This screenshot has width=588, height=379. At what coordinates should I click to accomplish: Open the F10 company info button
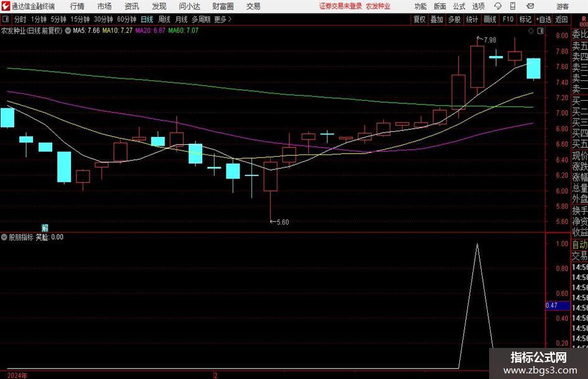(x=508, y=19)
